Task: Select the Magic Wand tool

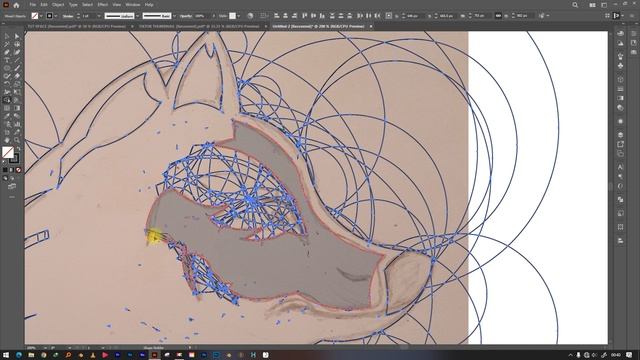Action: 7,44
